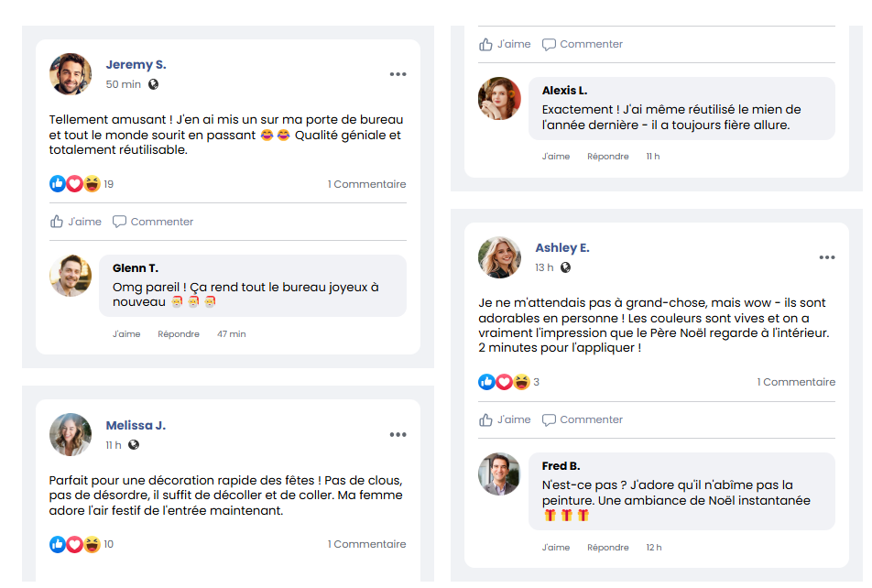Click Commenter speech bubble icon under Jeremy's post
This screenshot has width=872, height=588.
pyautogui.click(x=119, y=222)
